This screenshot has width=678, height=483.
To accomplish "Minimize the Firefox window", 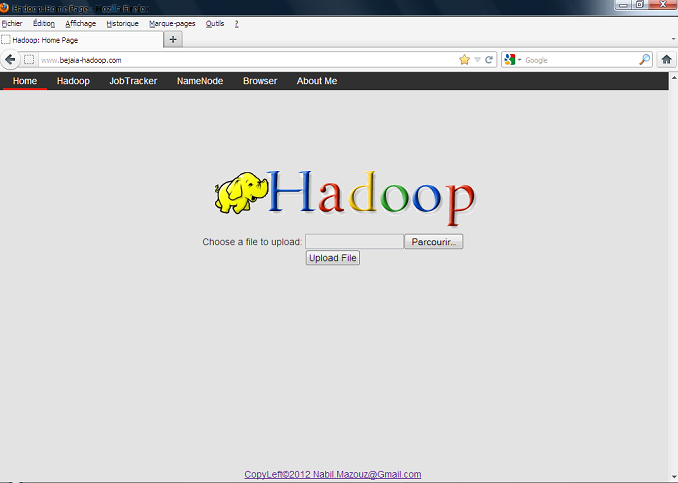I will pyautogui.click(x=623, y=5).
